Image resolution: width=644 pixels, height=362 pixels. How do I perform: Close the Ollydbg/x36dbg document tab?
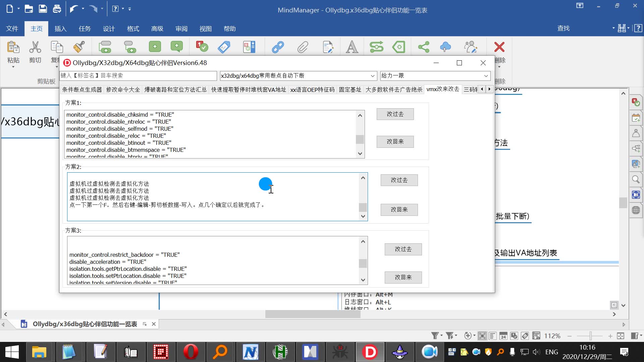pos(154,324)
